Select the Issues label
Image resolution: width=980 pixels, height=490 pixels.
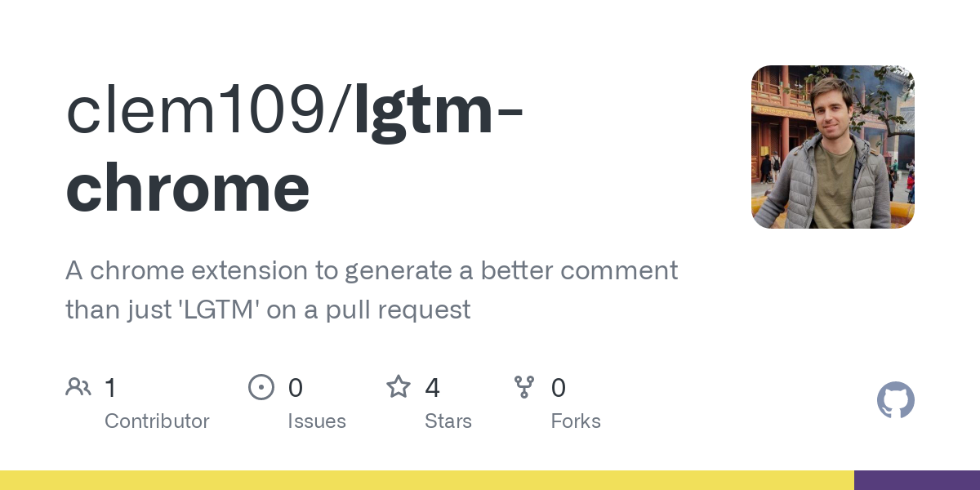pyautogui.click(x=317, y=421)
